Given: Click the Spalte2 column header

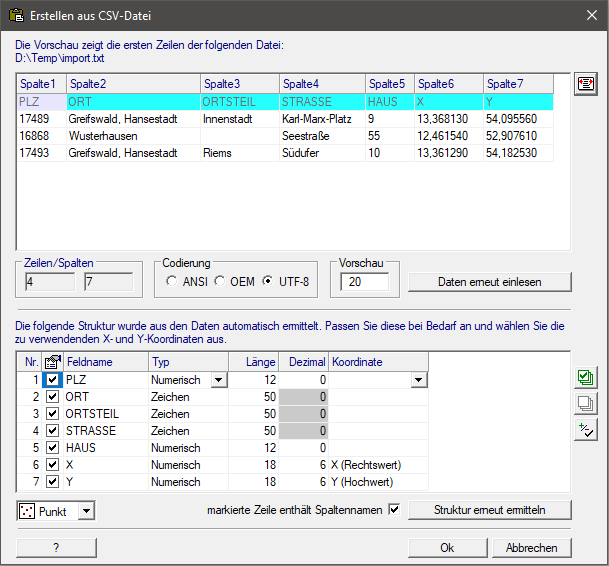Looking at the screenshot, I should [134, 84].
